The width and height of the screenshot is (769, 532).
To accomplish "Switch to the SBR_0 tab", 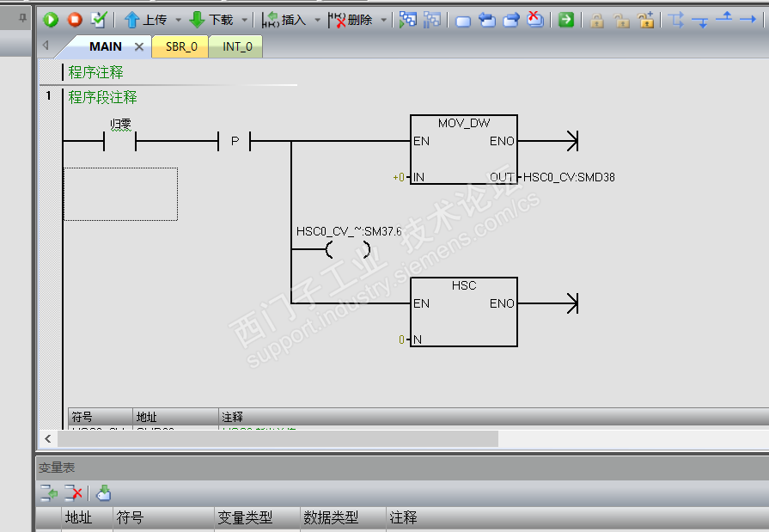I will point(181,46).
